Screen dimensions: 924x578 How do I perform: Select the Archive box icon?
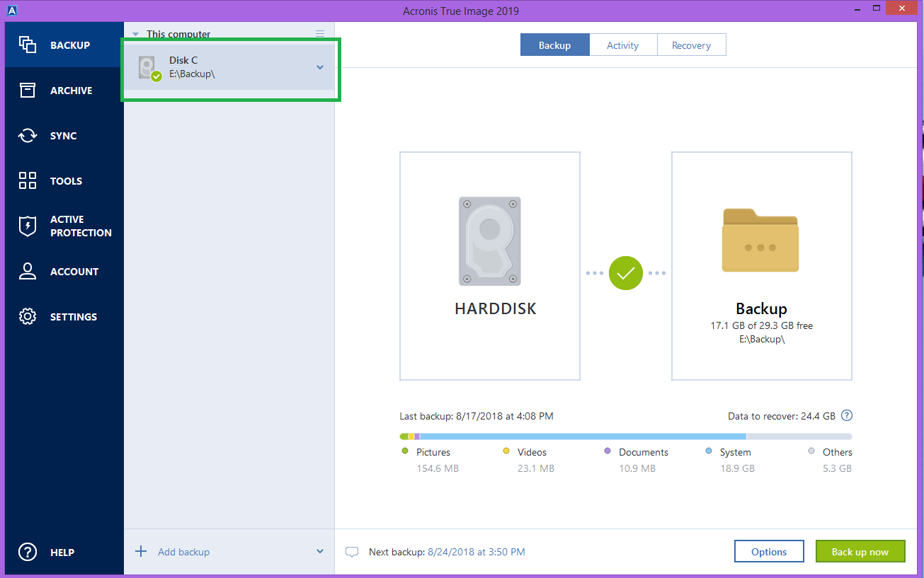[28, 91]
